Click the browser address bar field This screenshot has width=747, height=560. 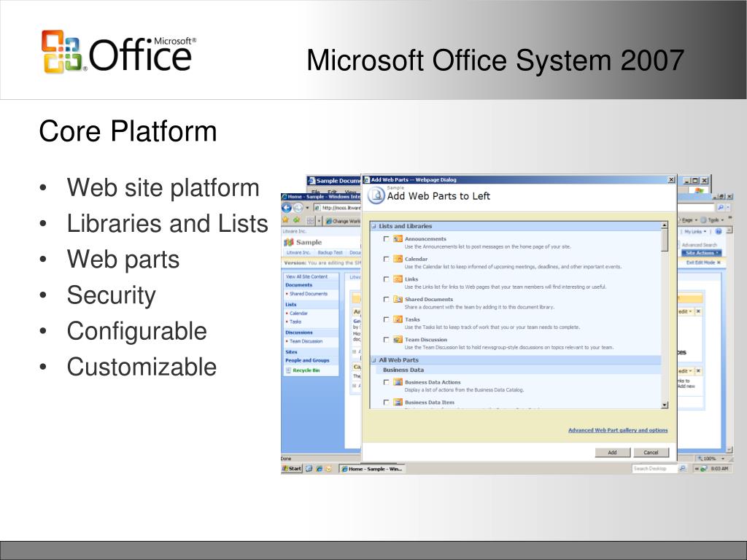pos(337,208)
